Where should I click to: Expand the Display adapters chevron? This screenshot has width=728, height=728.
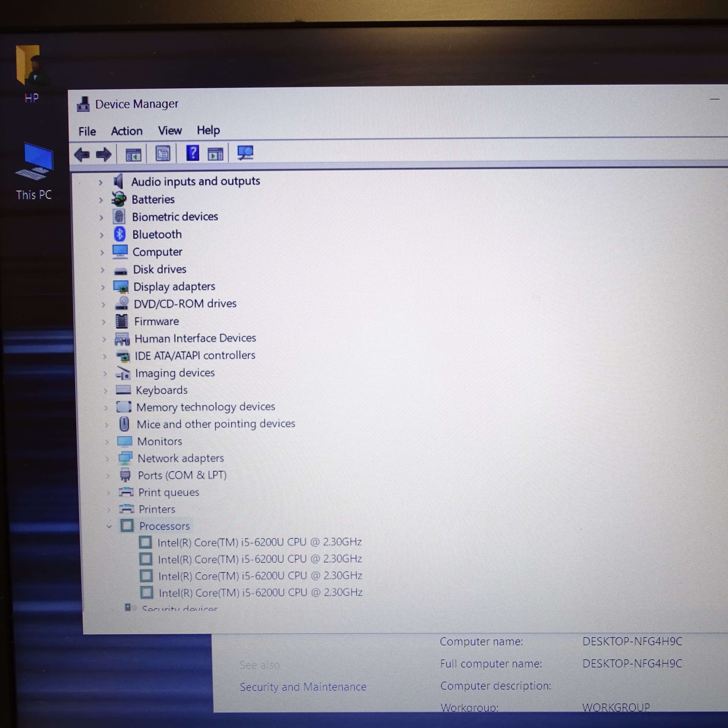[103, 287]
